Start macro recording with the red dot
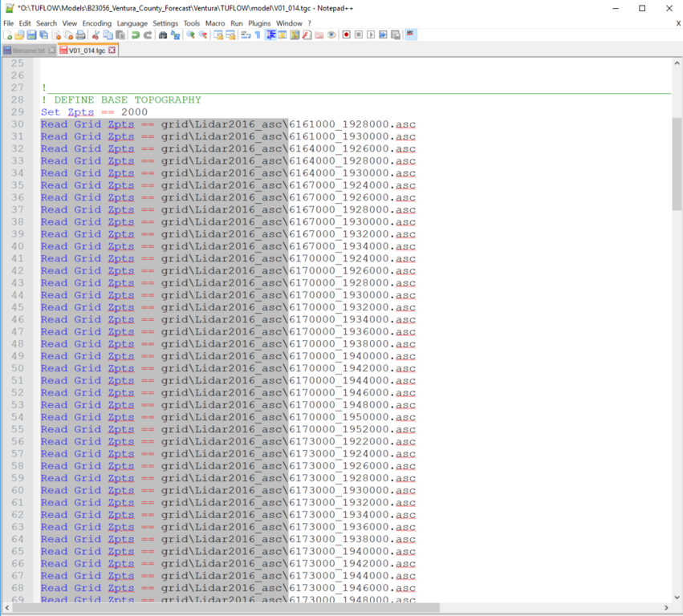Screen dimensions: 683x616 347,35
